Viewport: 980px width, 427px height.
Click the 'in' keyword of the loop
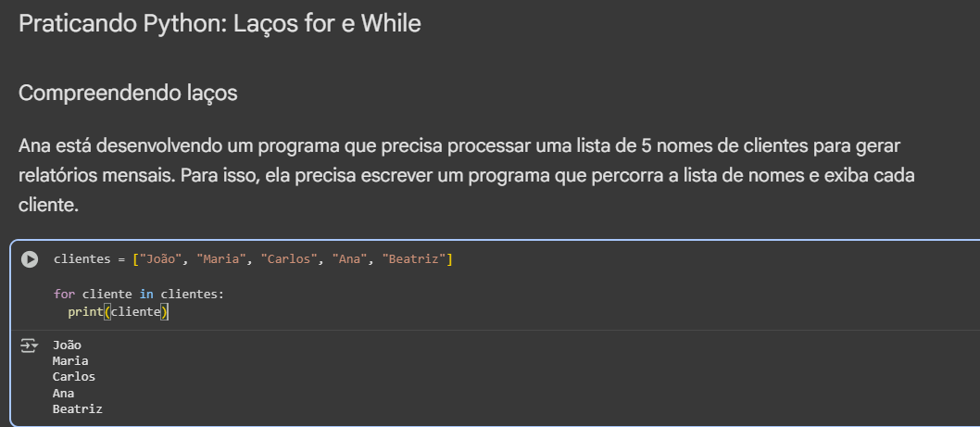click(145, 295)
